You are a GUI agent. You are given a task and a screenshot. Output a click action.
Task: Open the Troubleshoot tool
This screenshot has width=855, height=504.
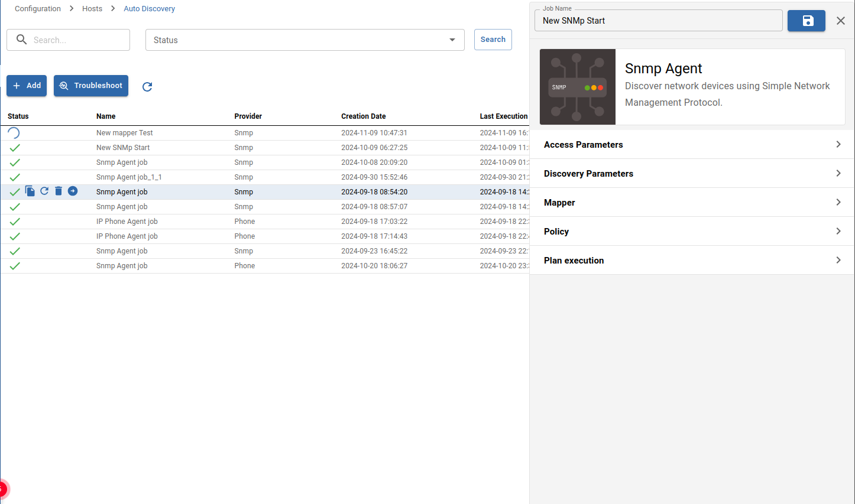91,86
